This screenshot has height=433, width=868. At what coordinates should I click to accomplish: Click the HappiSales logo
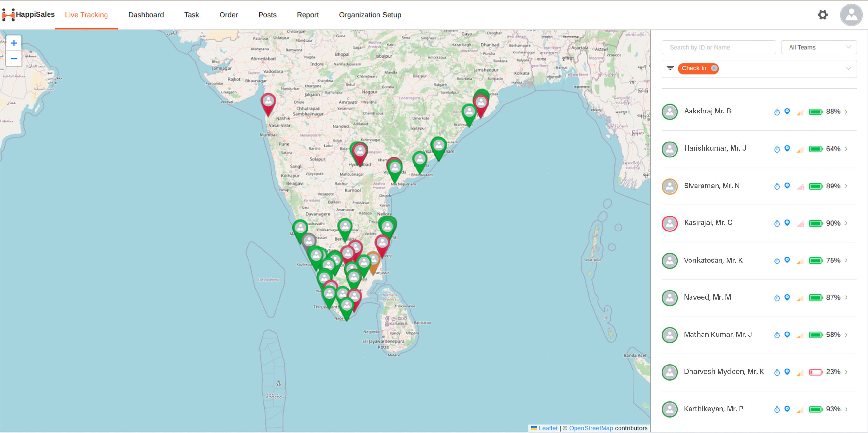click(28, 14)
